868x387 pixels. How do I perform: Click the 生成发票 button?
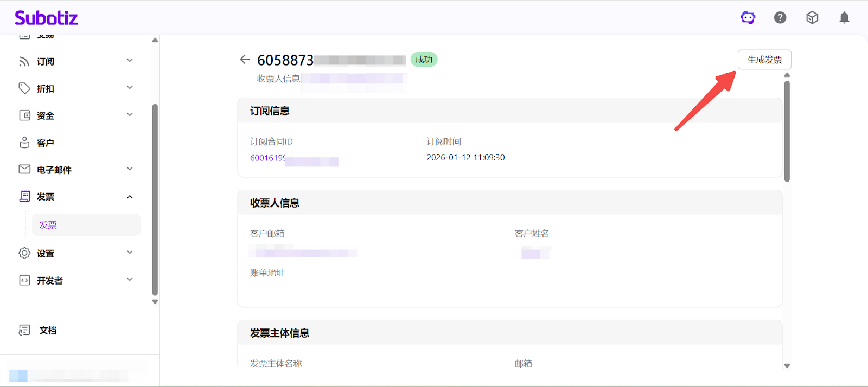764,60
